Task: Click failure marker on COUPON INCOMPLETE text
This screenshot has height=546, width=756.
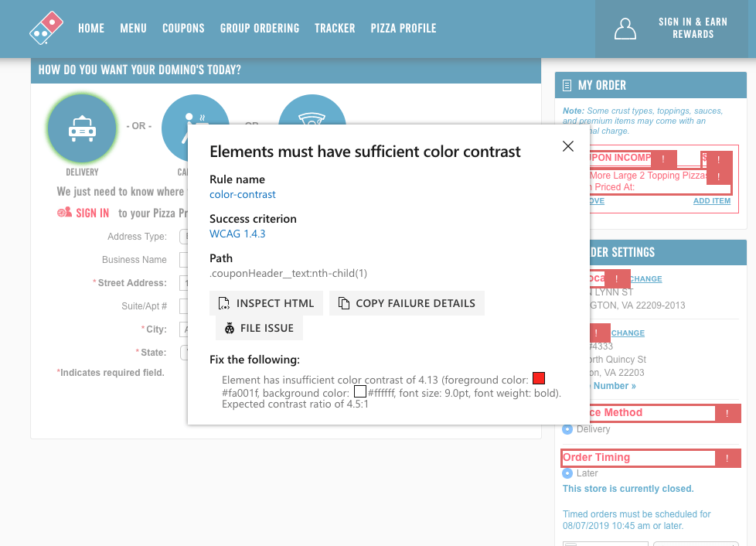Action: click(663, 159)
